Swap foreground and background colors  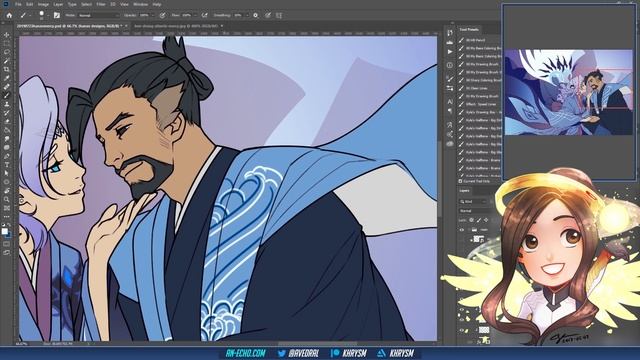coord(9,225)
